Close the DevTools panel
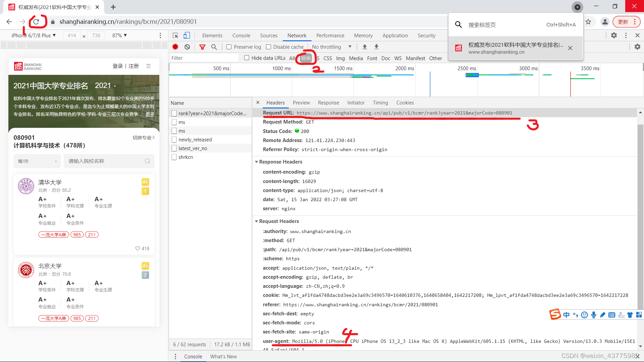The width and height of the screenshot is (644, 362). click(x=637, y=35)
